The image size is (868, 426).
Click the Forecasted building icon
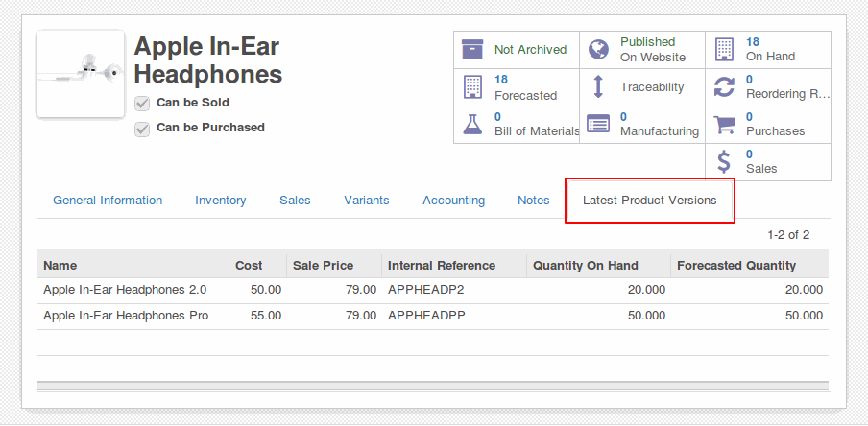click(x=472, y=87)
